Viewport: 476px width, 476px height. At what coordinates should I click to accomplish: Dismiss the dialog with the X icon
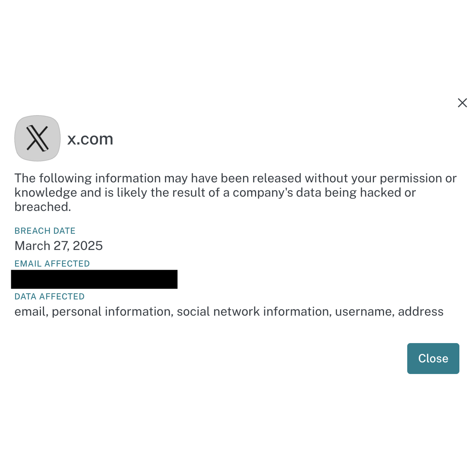462,103
